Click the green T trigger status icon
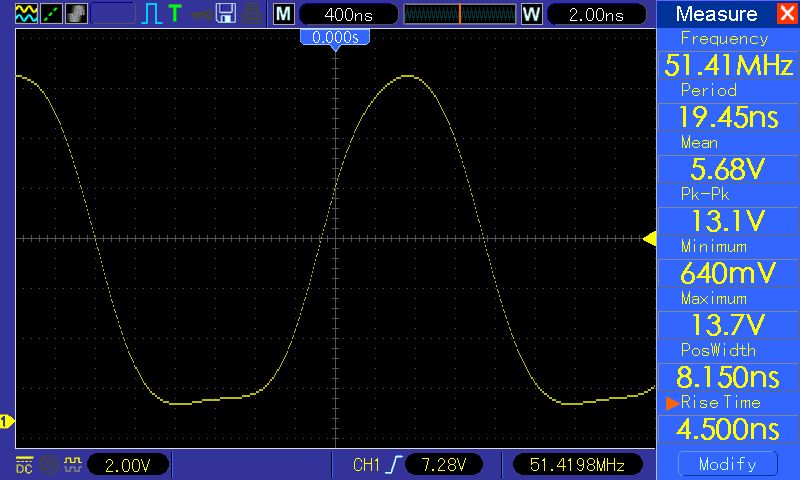800x480 pixels. click(175, 13)
